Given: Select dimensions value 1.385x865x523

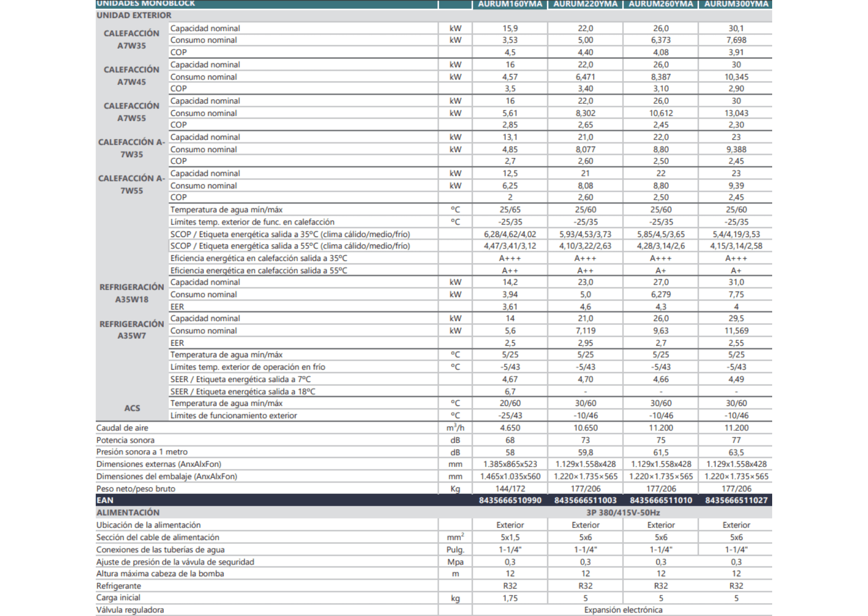Looking at the screenshot, I should click(x=510, y=464).
